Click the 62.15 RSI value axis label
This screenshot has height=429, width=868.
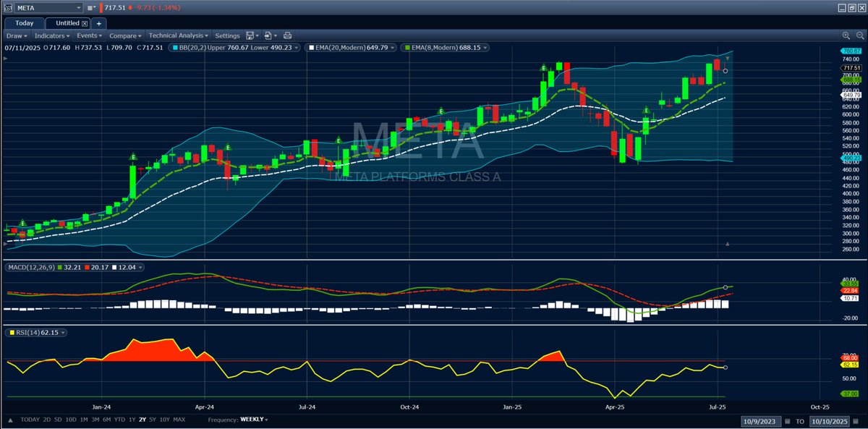click(x=850, y=365)
